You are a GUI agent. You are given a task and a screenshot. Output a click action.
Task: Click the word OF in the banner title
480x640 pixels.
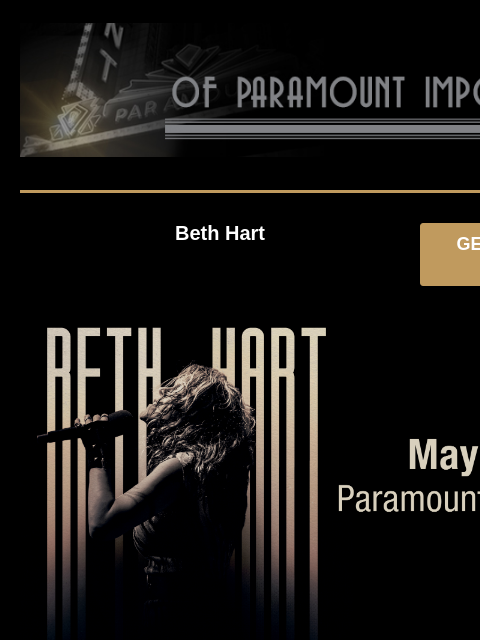click(194, 92)
